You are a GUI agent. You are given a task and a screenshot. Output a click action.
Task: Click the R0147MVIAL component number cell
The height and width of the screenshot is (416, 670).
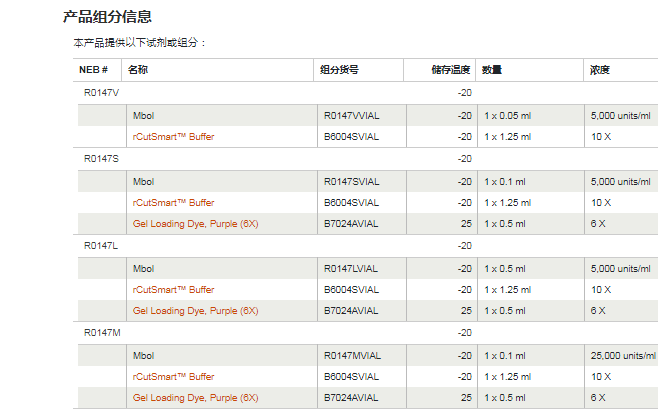click(353, 355)
